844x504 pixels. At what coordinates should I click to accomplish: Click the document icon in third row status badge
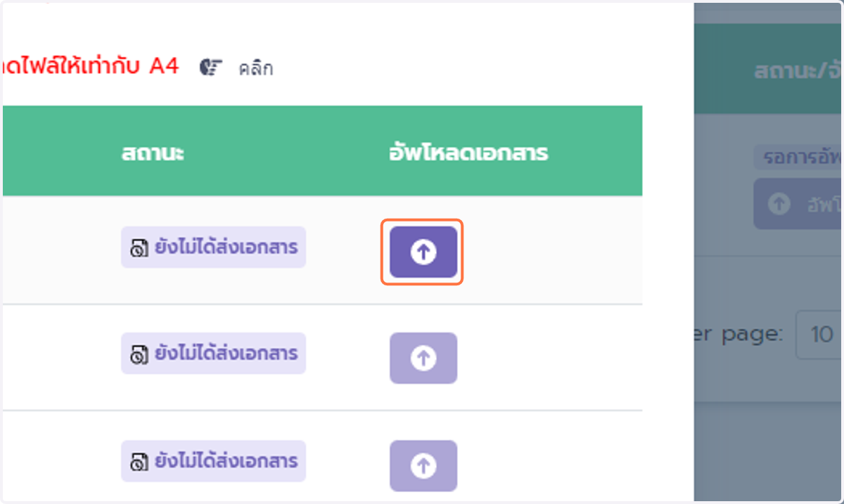click(139, 462)
